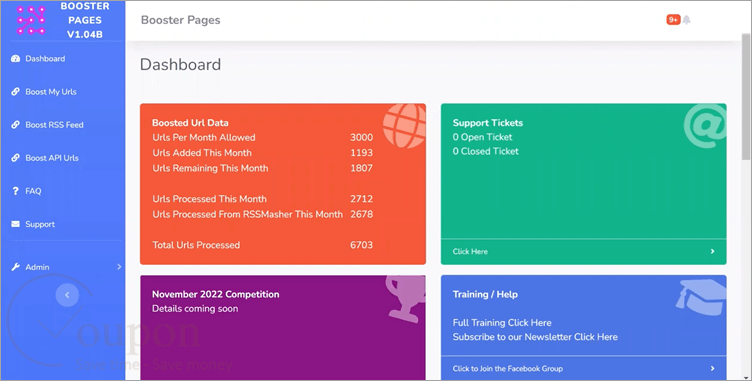Click the question mark icon beside FAQ
Viewport: 752px width, 381px height.
15,191
